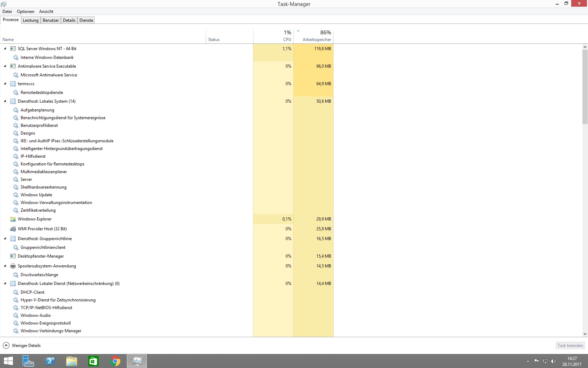
Task: Open Google Chrome from the taskbar
Action: point(115,361)
